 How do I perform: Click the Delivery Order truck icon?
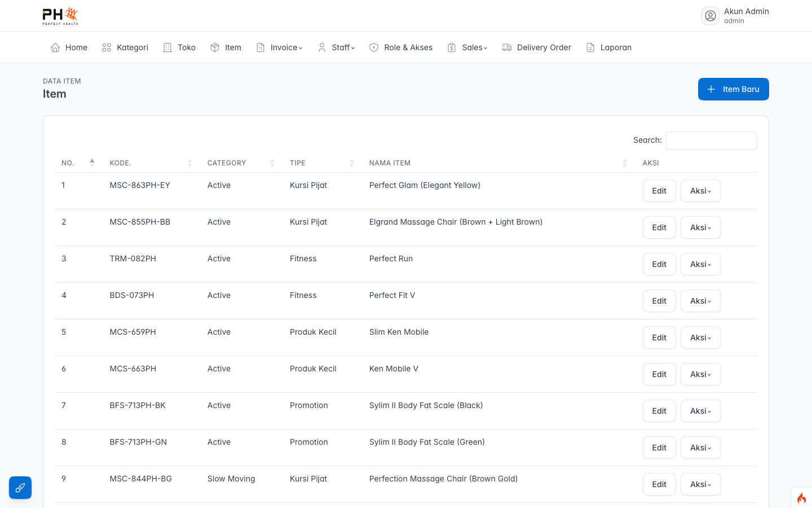(507, 47)
